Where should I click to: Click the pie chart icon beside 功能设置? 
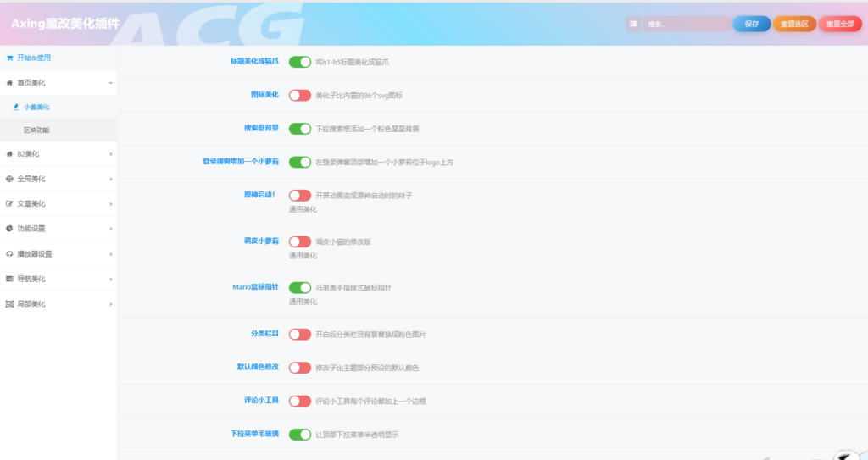9,229
